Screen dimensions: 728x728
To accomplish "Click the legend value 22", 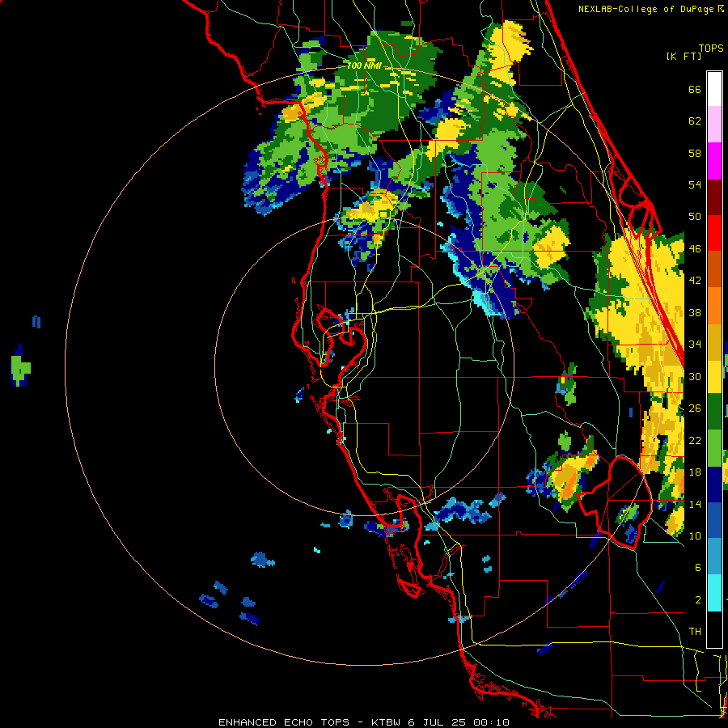I will point(695,440).
